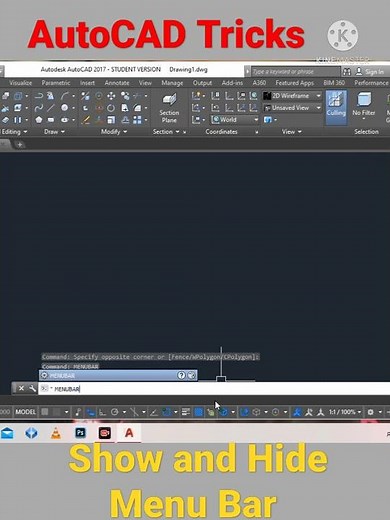Search MENUBAR on the internet icon

[192, 375]
